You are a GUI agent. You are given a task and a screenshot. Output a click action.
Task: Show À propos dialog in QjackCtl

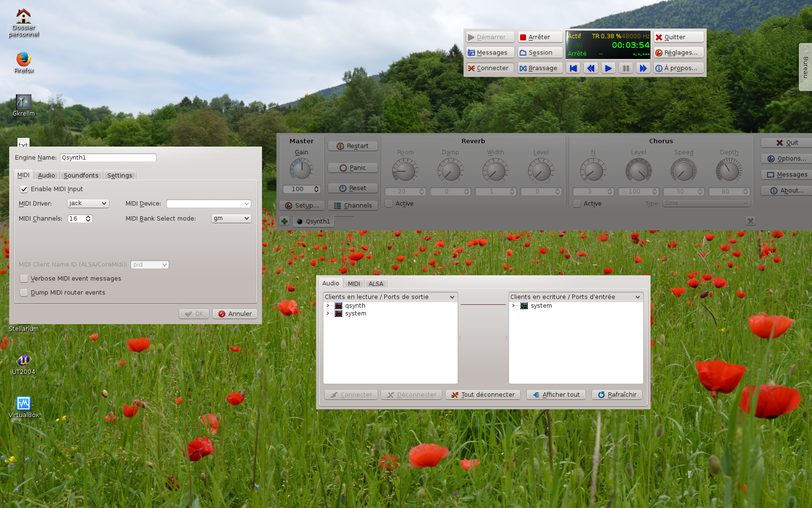(679, 68)
